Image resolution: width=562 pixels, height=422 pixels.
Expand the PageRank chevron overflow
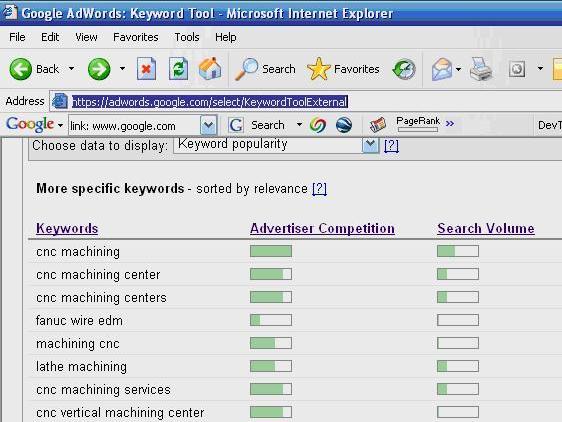coord(449,124)
